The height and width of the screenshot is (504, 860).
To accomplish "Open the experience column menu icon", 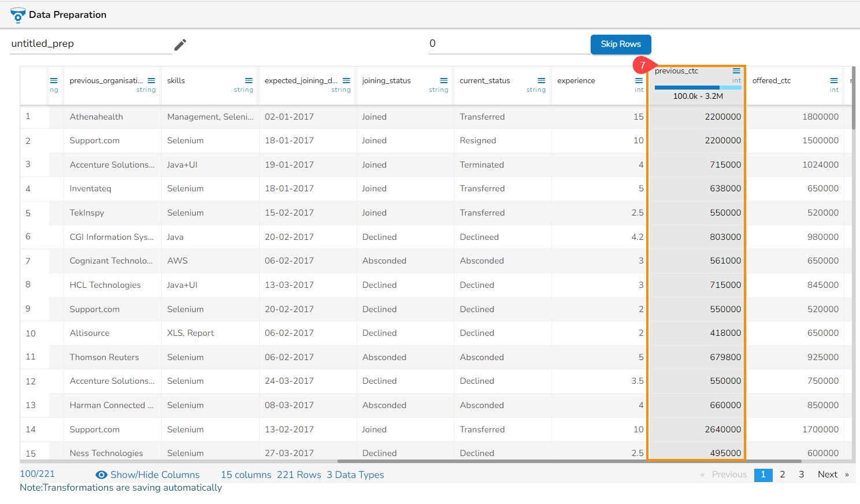I will (x=639, y=81).
